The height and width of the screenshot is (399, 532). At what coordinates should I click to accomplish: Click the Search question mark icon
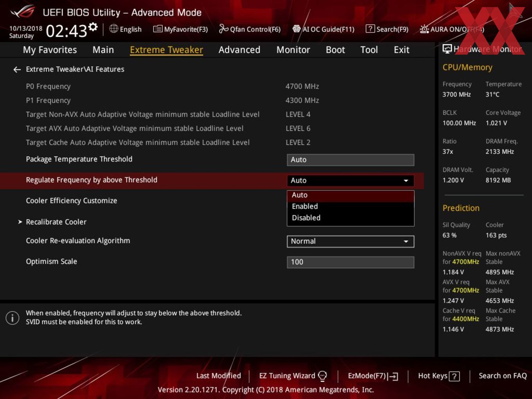pyautogui.click(x=370, y=29)
